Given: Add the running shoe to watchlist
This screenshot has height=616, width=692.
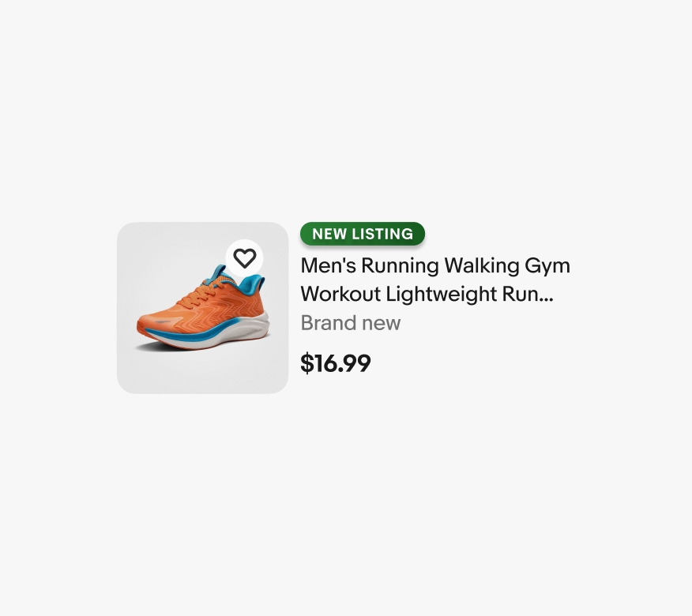Looking at the screenshot, I should 245,258.
